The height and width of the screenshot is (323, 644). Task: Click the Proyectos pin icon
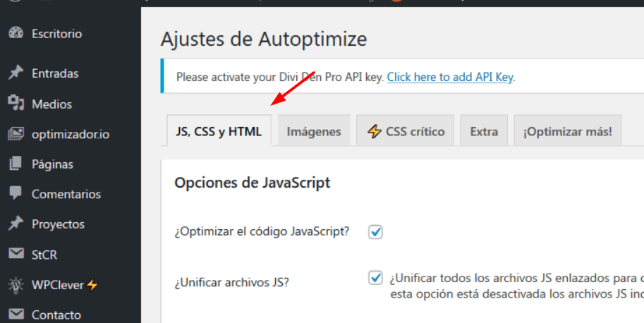pyautogui.click(x=16, y=224)
